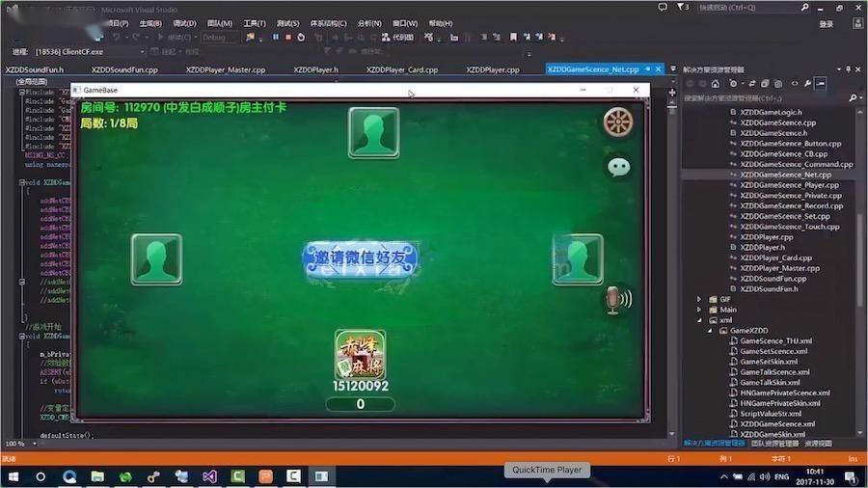Click the Visual Studio icon in taskbar

click(x=209, y=476)
